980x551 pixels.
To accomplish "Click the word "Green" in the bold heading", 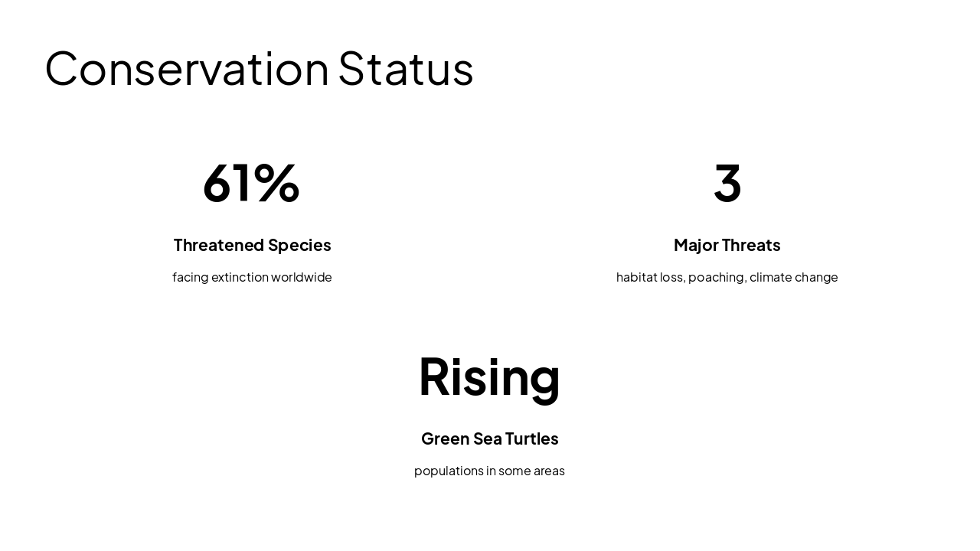I will 445,439.
